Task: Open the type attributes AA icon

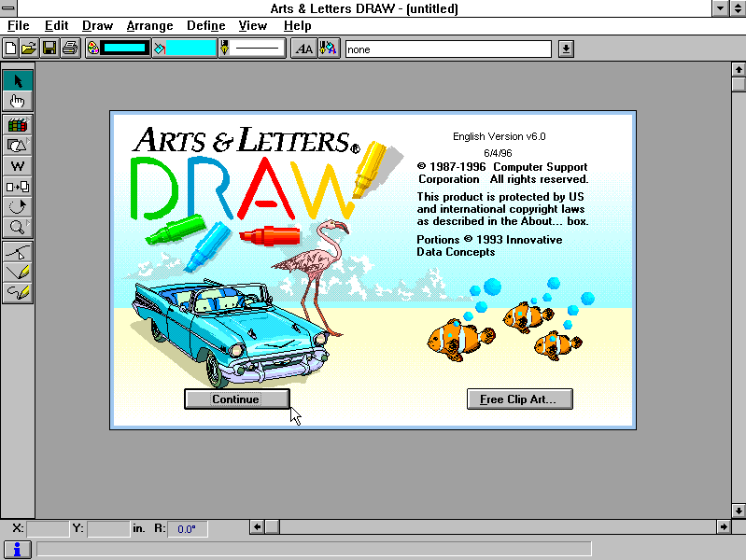Action: [304, 49]
